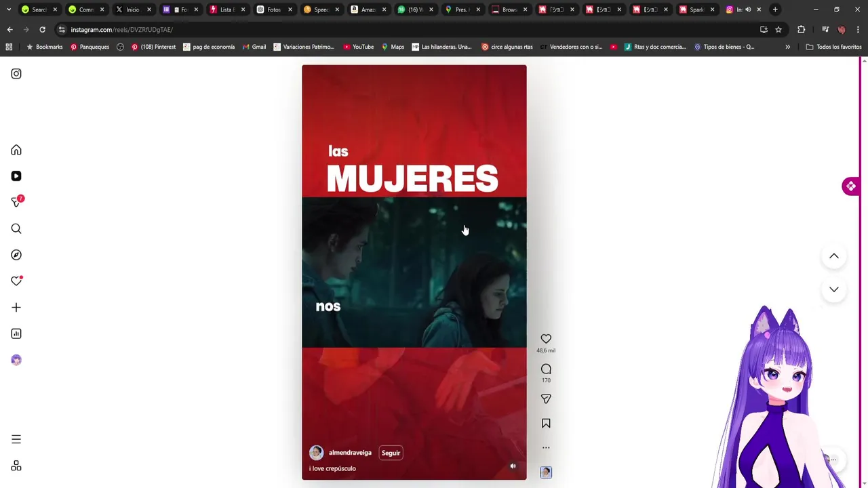Screen dimensions: 868x488
Task: Open the Instagram logo home link
Action: point(16,74)
